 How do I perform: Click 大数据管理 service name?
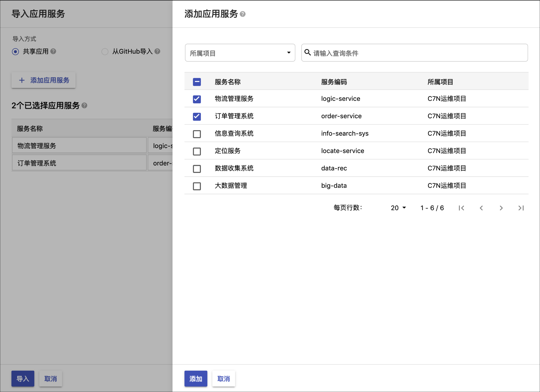231,185
